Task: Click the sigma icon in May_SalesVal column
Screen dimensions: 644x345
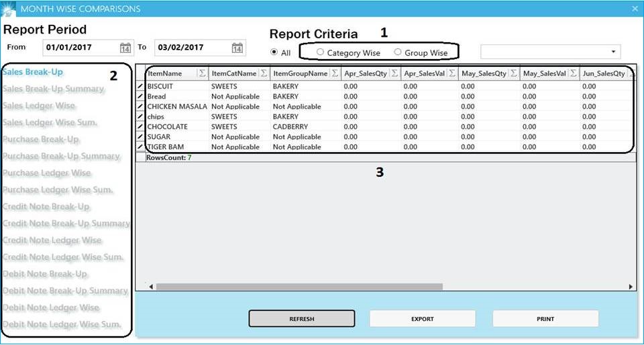Action: point(573,74)
